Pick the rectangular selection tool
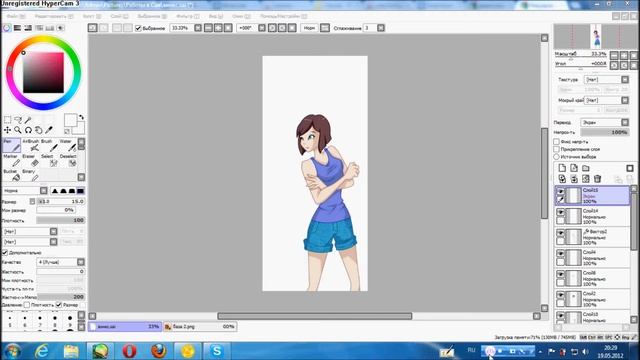The height and width of the screenshot is (360, 640). click(7, 120)
